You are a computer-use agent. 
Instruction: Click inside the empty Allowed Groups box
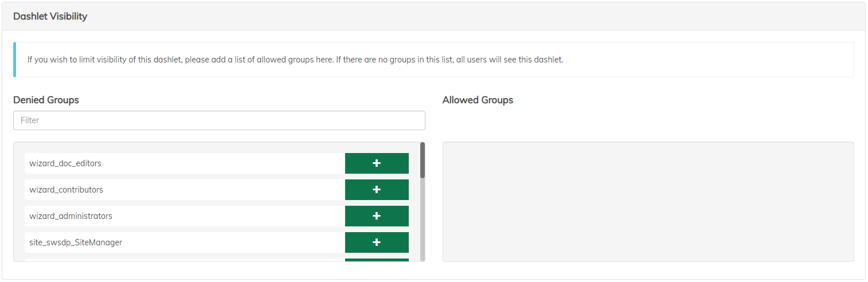(x=648, y=202)
